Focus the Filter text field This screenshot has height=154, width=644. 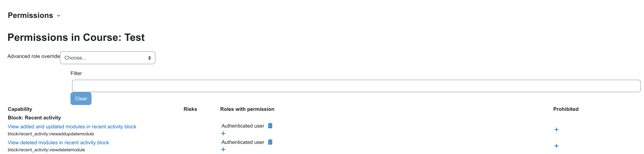click(x=356, y=86)
